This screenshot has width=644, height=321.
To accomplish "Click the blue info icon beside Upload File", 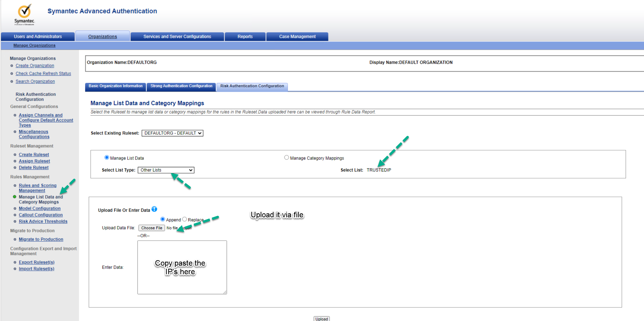I will [x=154, y=209].
